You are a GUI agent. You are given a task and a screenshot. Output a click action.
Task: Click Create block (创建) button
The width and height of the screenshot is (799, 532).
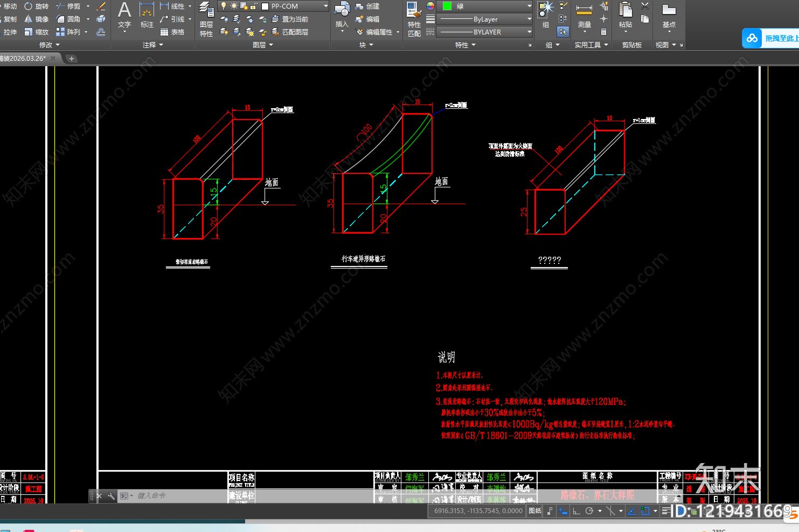tap(367, 6)
